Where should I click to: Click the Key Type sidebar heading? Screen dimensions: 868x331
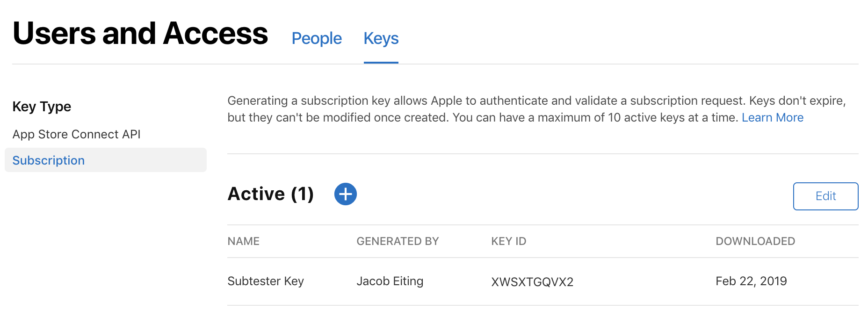[x=42, y=107]
